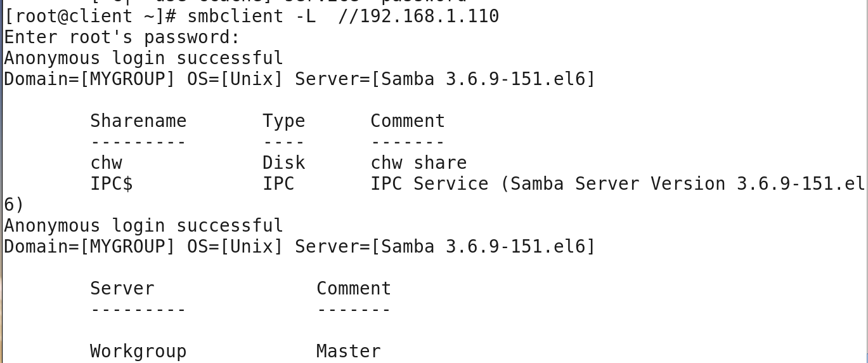Click the Workgroup column header
The height and width of the screenshot is (363, 868).
coord(138,351)
